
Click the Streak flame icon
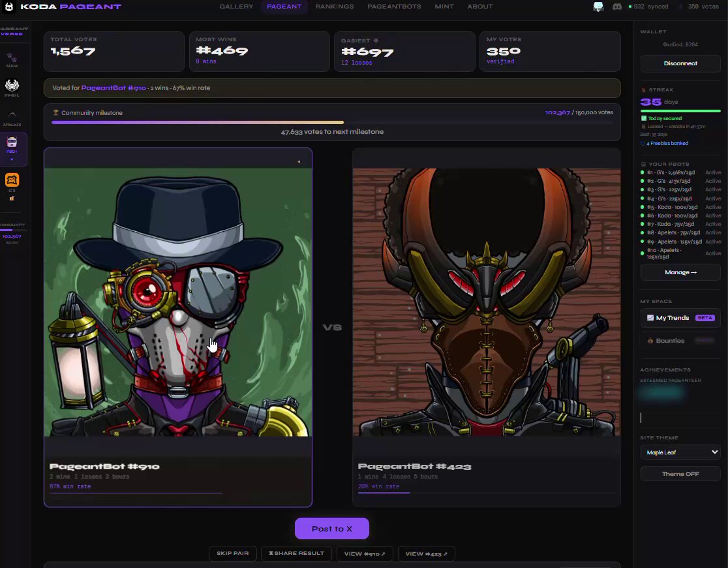643,89
